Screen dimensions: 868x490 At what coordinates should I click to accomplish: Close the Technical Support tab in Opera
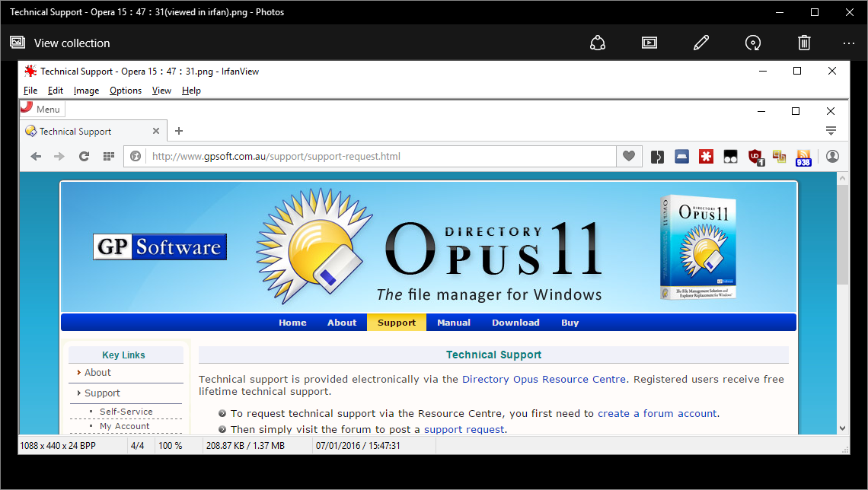click(x=156, y=131)
